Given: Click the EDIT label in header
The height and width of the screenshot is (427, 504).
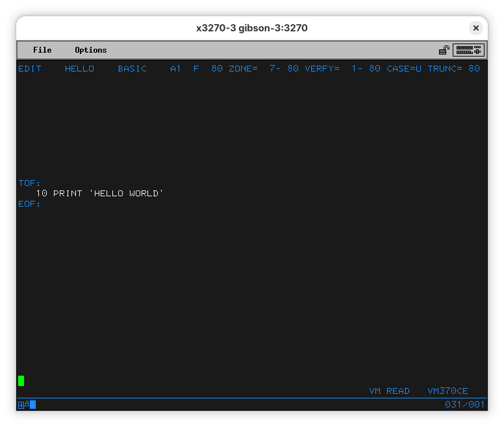Looking at the screenshot, I should 29,69.
